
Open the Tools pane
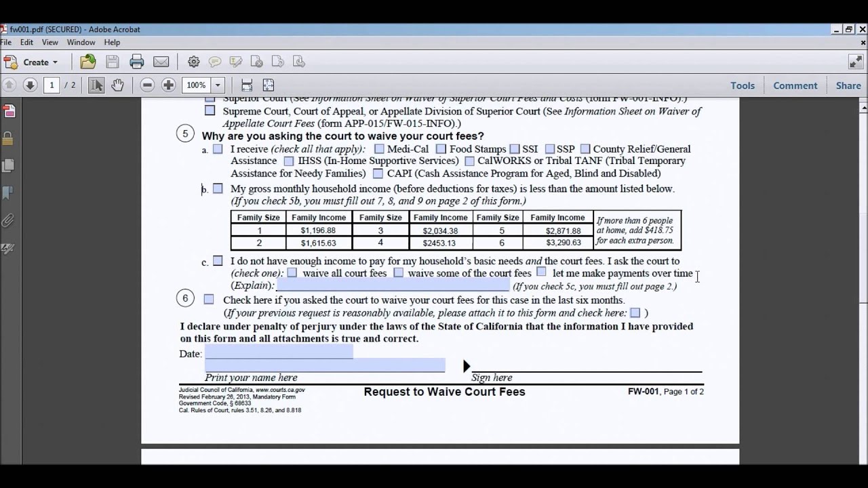(x=743, y=85)
